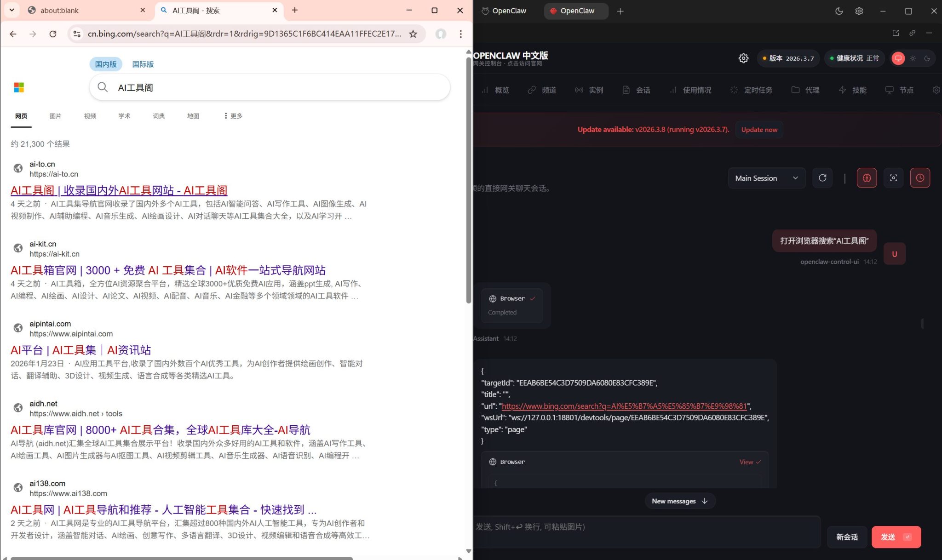Open the 节点 (nodes) panel
942x560 pixels.
pos(901,90)
